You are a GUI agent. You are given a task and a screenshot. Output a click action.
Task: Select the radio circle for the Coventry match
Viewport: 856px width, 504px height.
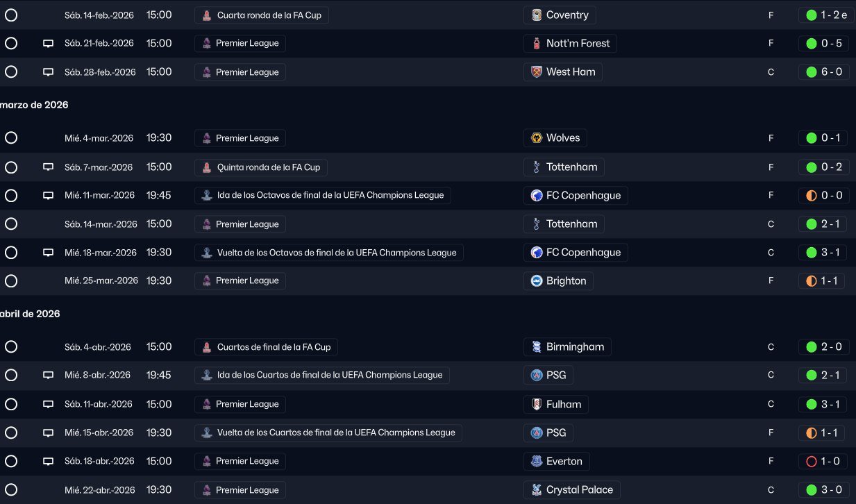11,15
